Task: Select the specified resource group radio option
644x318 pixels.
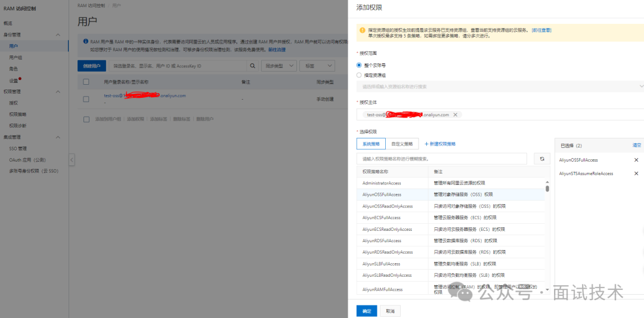Action: pyautogui.click(x=359, y=75)
